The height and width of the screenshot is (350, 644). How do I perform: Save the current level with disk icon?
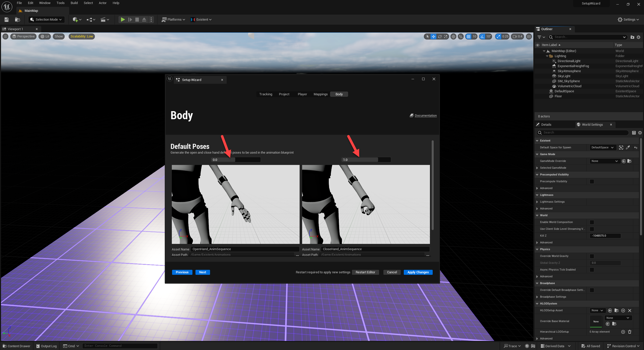tap(7, 19)
